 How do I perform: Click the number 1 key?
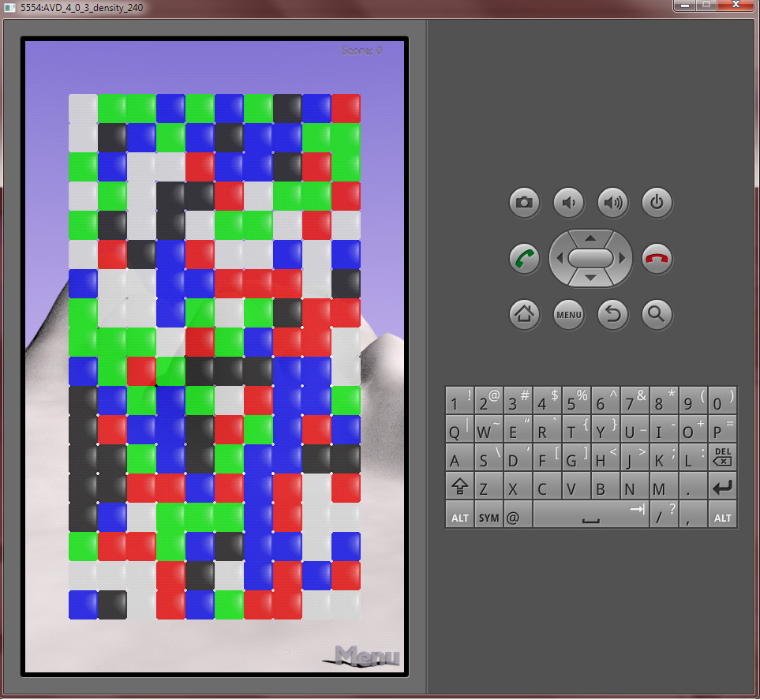(x=459, y=400)
